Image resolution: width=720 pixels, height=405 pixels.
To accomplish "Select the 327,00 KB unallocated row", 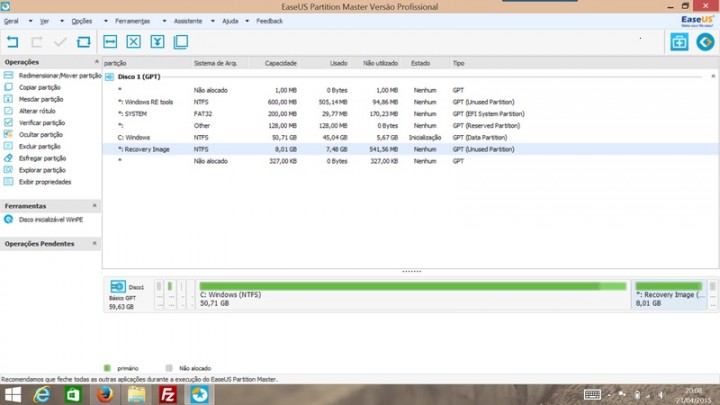I will click(411, 161).
